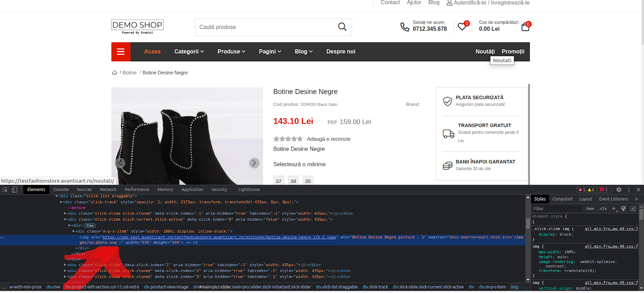Open the Performance tab
This screenshot has width=644, height=293.
pos(137,189)
